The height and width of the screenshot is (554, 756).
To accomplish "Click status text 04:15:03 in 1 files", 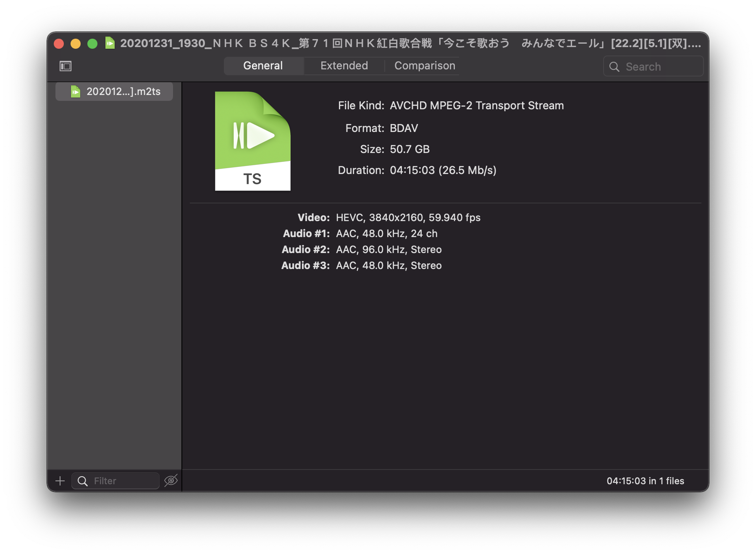I will tap(645, 481).
